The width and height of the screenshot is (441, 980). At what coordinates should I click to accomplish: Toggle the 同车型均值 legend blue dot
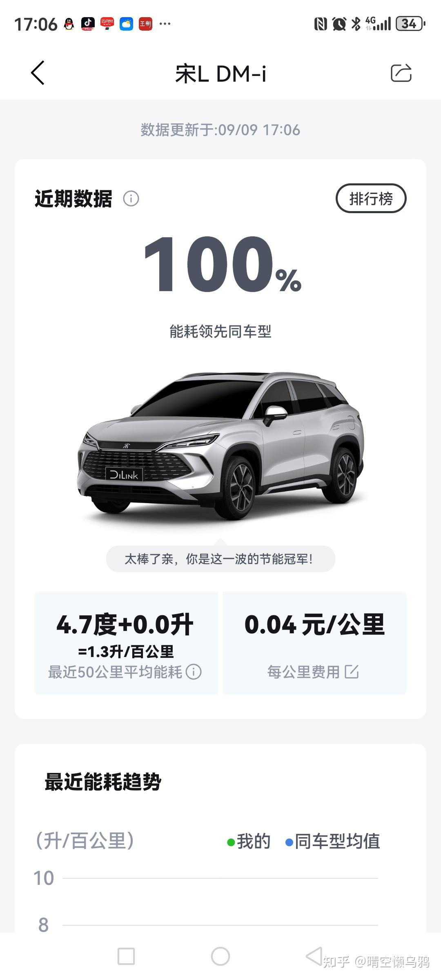coord(289,842)
